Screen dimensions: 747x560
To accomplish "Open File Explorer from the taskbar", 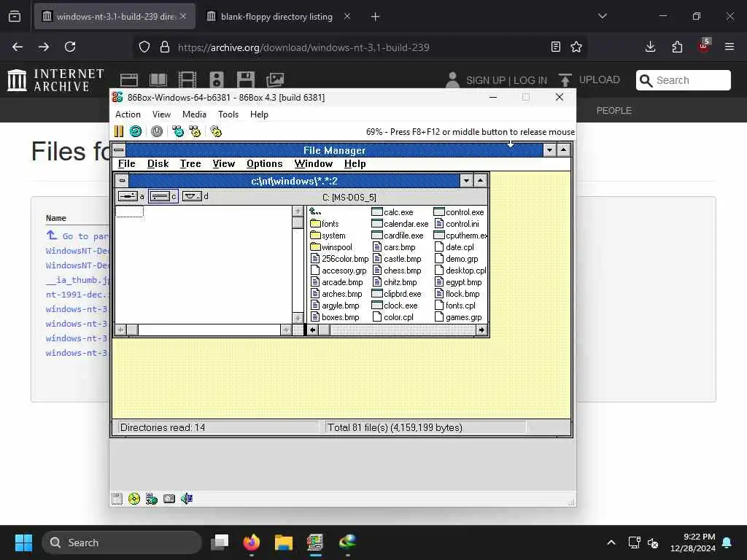I will coord(284,542).
